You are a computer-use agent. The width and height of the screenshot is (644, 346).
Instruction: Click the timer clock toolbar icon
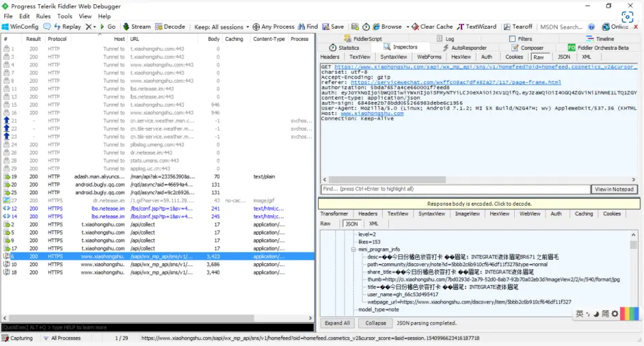click(366, 27)
